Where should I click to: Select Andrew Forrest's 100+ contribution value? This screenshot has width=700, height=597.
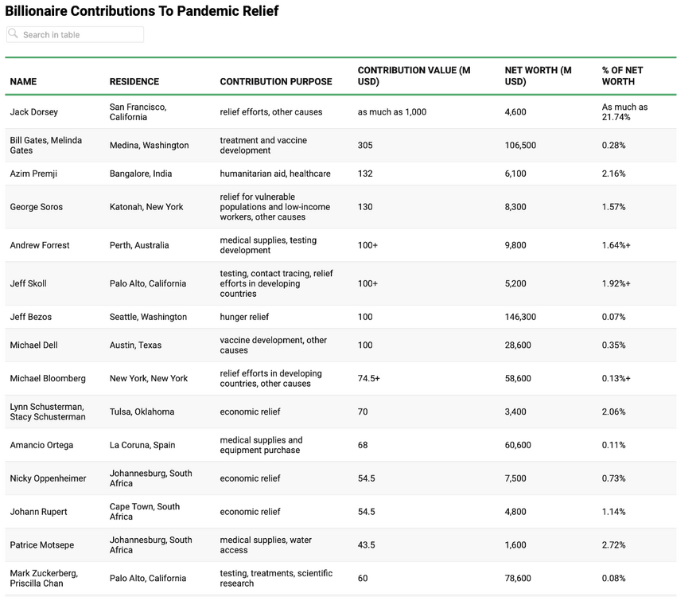coord(367,245)
